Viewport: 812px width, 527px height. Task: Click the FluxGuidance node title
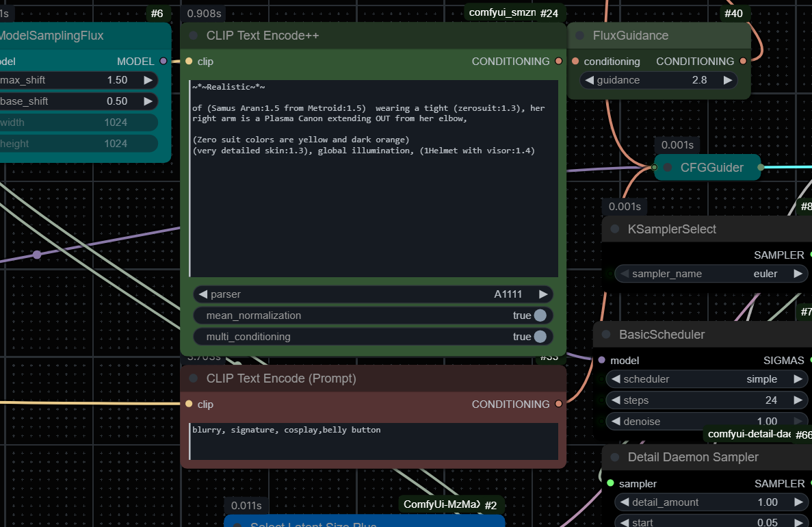630,36
